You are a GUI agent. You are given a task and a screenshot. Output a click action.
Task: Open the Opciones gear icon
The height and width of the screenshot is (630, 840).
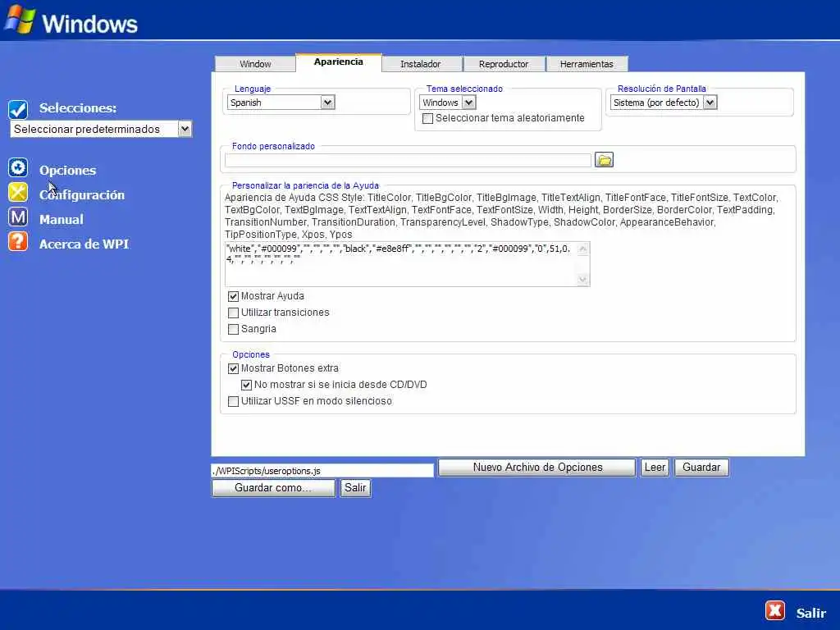coord(18,167)
